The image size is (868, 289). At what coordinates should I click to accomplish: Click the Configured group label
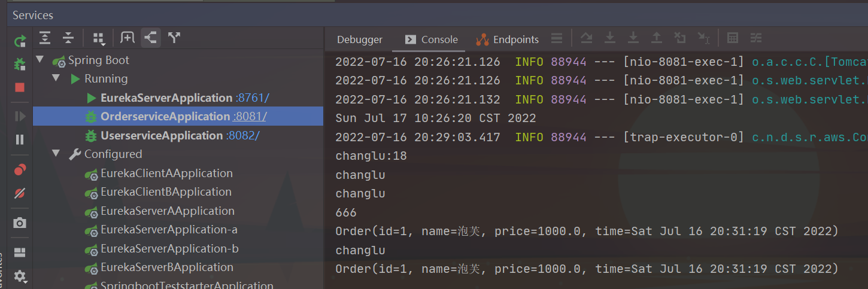(x=113, y=154)
